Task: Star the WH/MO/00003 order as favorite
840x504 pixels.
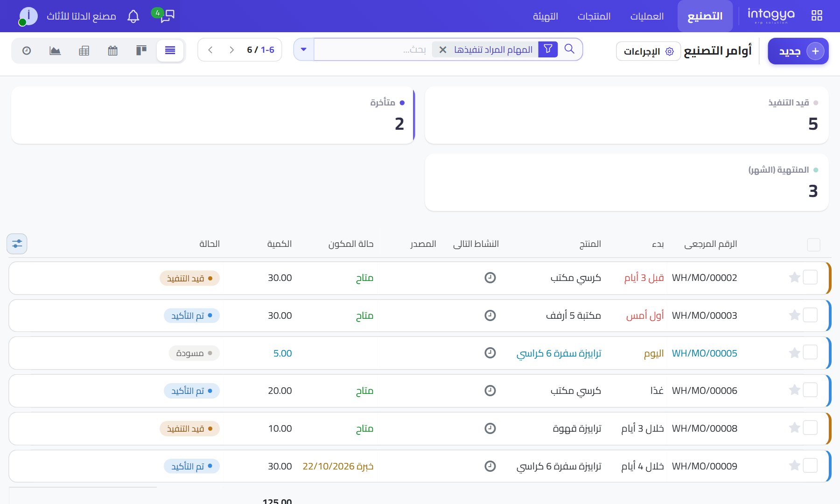Action: point(794,315)
